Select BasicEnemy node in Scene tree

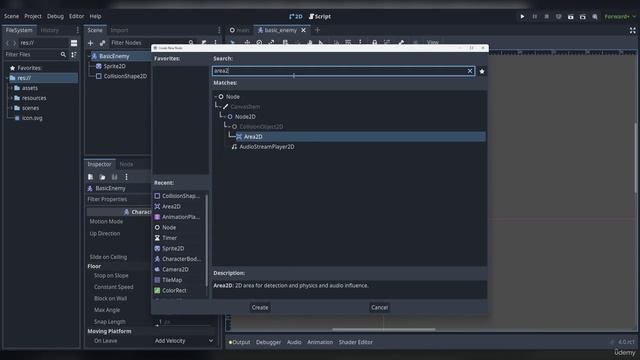click(x=114, y=56)
